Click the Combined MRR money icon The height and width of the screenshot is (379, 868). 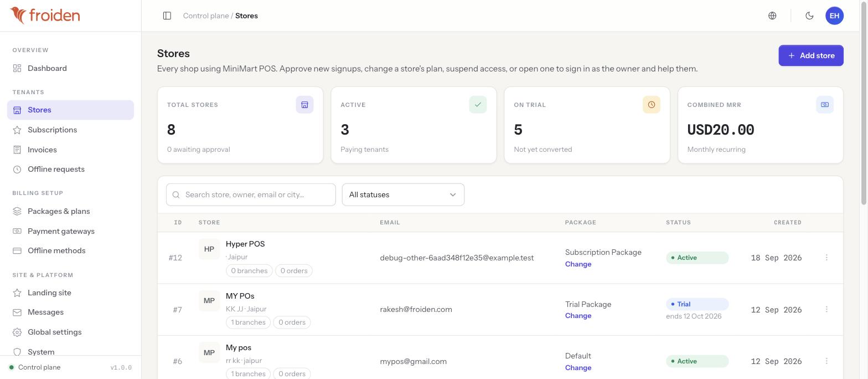pos(825,105)
